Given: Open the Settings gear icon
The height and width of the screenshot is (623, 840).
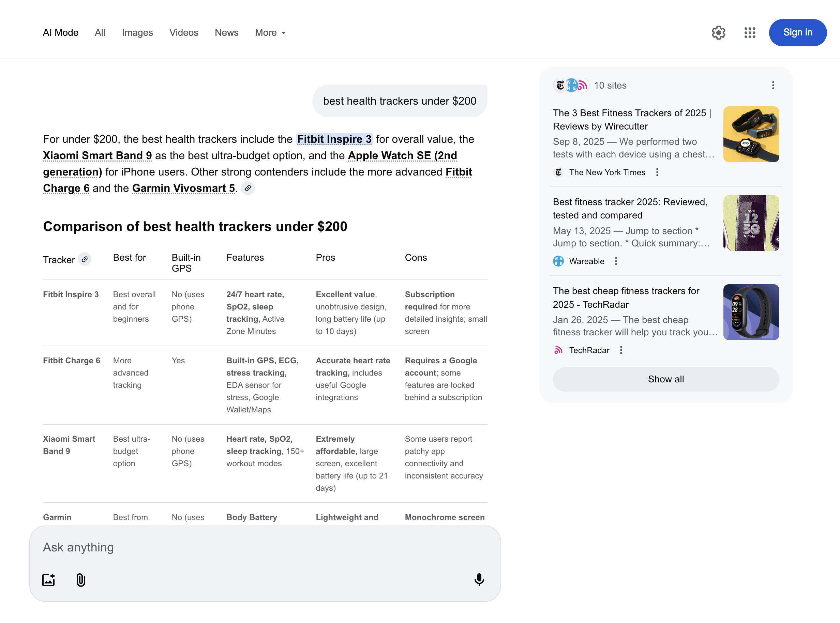Looking at the screenshot, I should [x=718, y=33].
